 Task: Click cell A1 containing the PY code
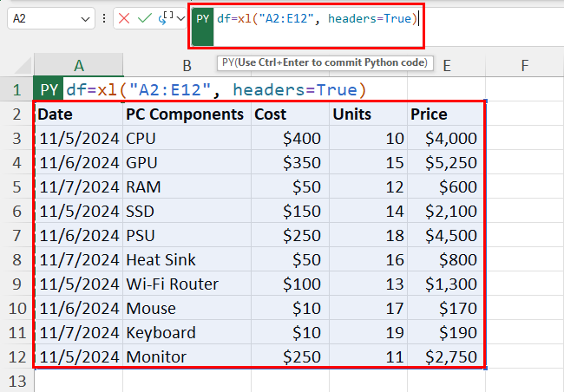click(x=78, y=89)
